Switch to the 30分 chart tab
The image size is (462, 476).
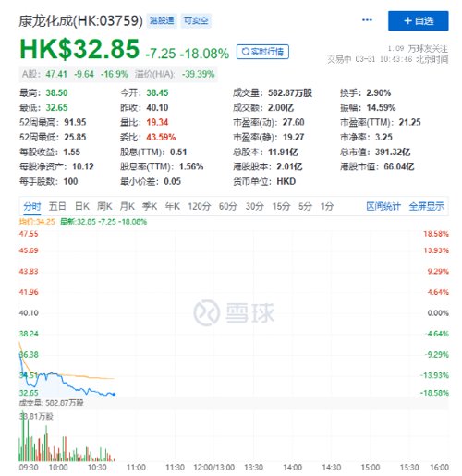[255, 206]
